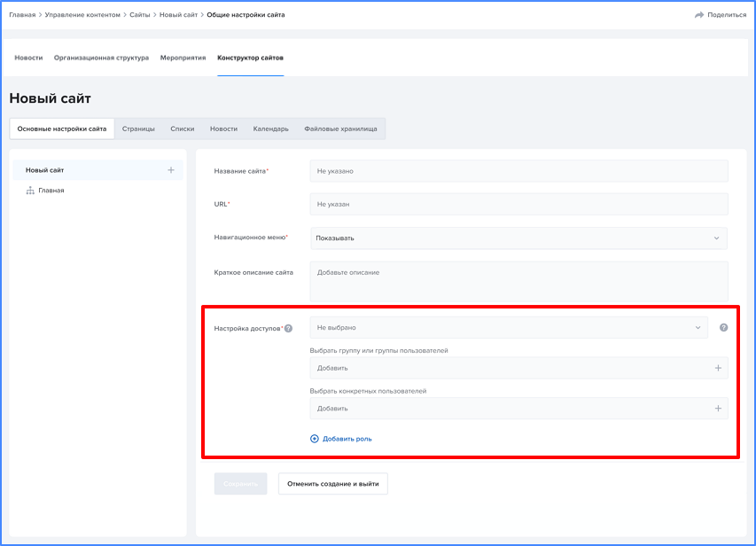
Task: Open the Списки tab
Action: pos(183,129)
